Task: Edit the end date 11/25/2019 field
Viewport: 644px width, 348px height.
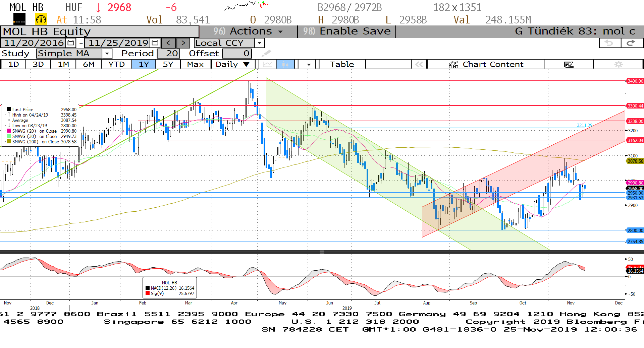Action: click(118, 43)
